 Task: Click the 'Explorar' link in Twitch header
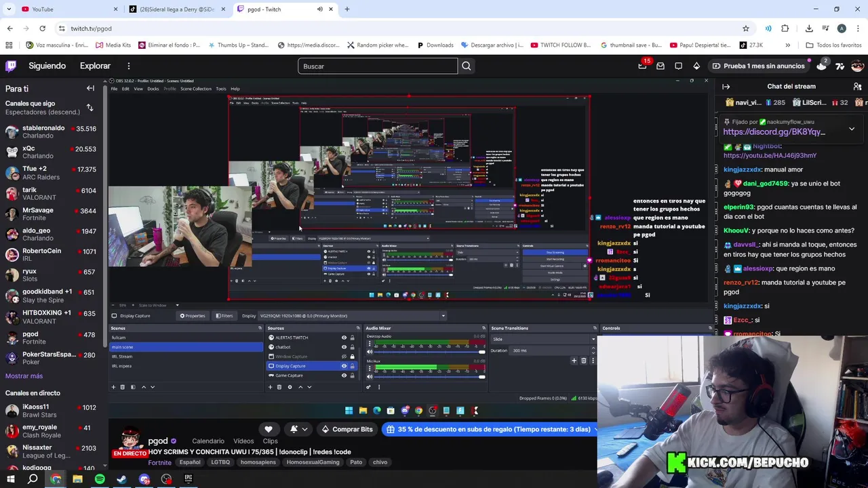[95, 66]
